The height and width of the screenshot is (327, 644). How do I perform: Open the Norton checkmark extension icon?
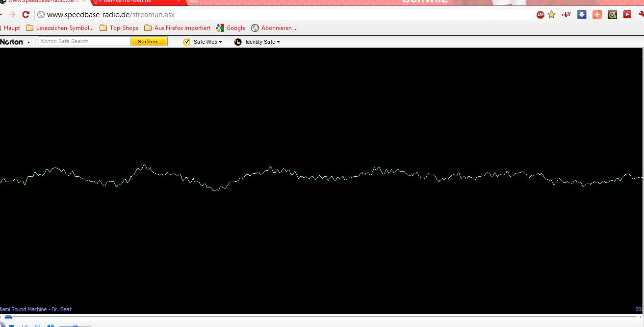tap(612, 15)
